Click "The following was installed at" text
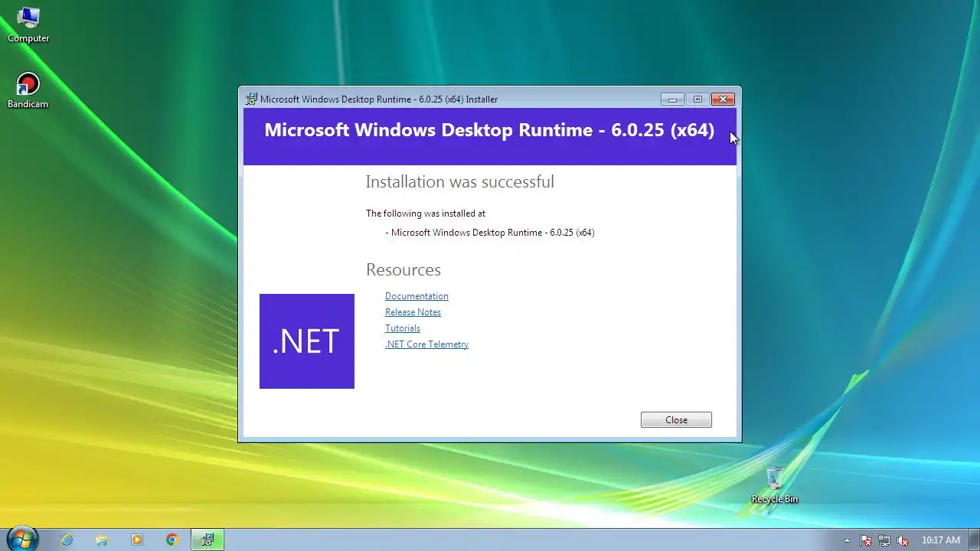 426,214
